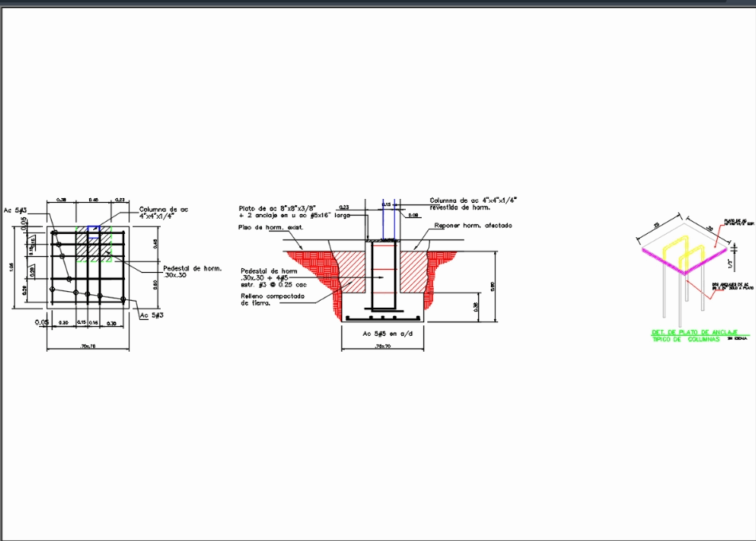
Task: Click the 'Reponer horm. afectado' annotation
Action: click(x=472, y=226)
